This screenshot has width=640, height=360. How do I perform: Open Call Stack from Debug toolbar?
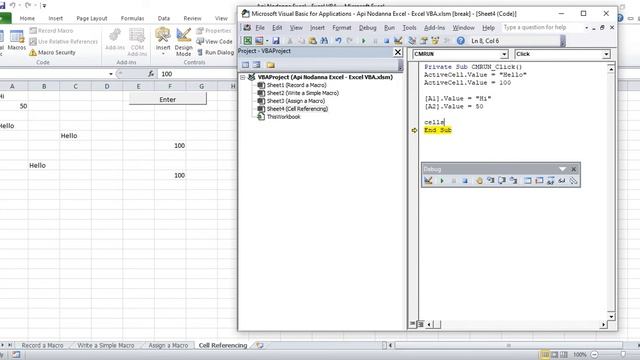click(573, 180)
